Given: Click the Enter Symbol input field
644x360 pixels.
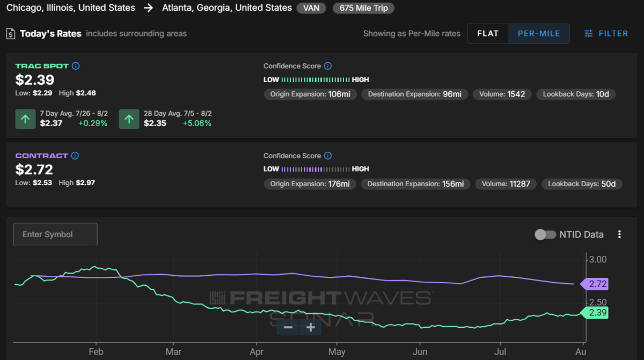Looking at the screenshot, I should click(55, 234).
